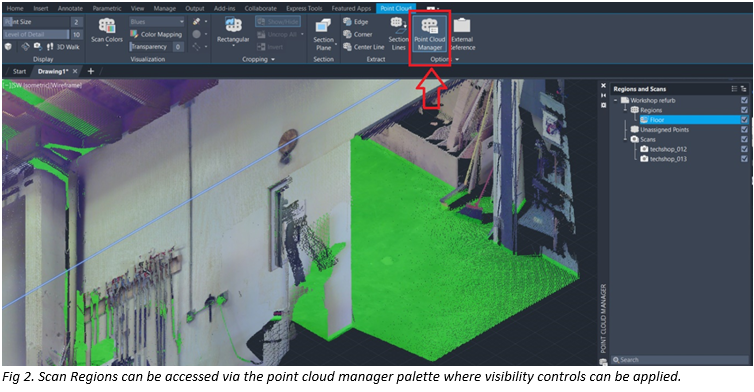754x392 pixels.
Task: Expand the Options panel dropdown arrow
Action: 457,59
